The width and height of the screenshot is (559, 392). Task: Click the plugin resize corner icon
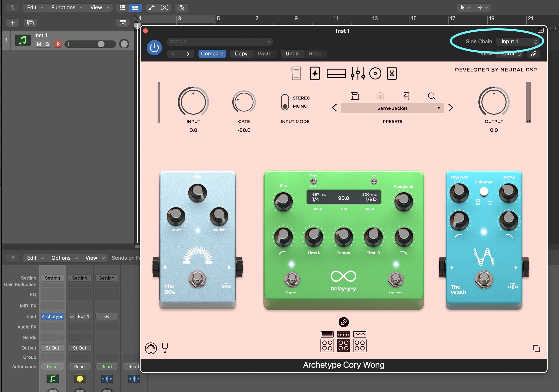[x=536, y=348]
